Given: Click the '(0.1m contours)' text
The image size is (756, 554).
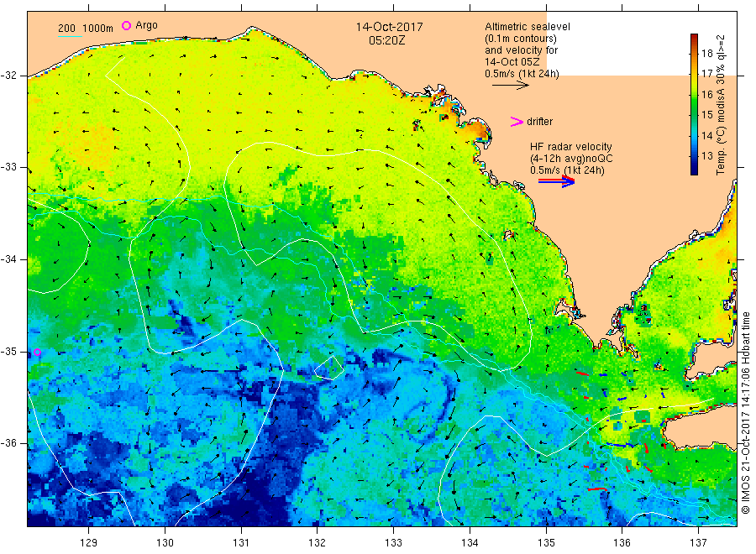Looking at the screenshot, I should [521, 39].
